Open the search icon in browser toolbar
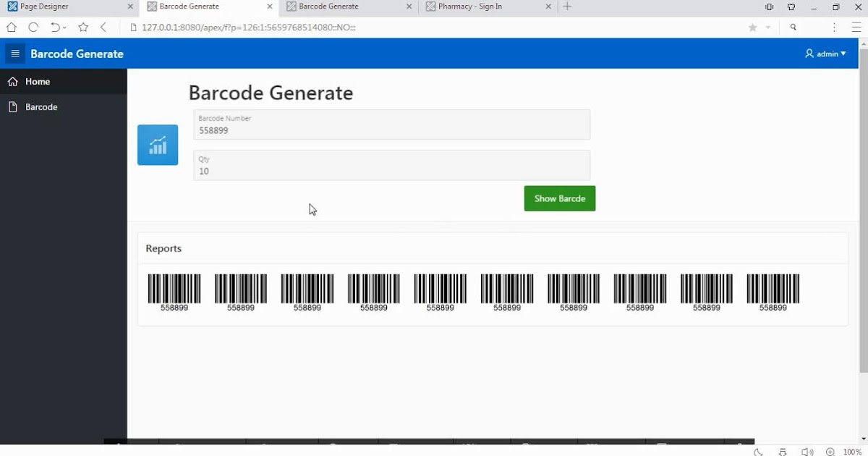The image size is (868, 456). tap(793, 27)
